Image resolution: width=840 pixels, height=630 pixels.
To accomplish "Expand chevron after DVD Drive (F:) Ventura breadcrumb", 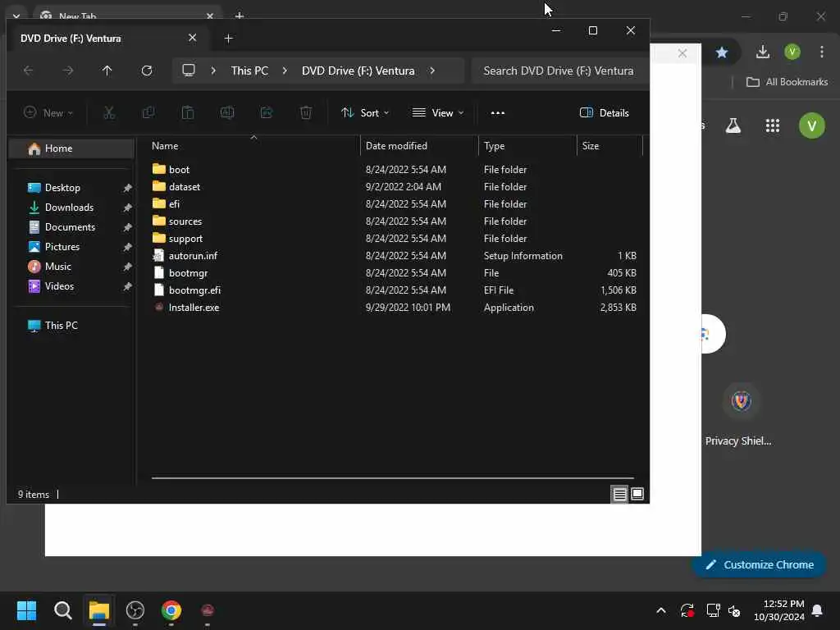I will [x=432, y=71].
